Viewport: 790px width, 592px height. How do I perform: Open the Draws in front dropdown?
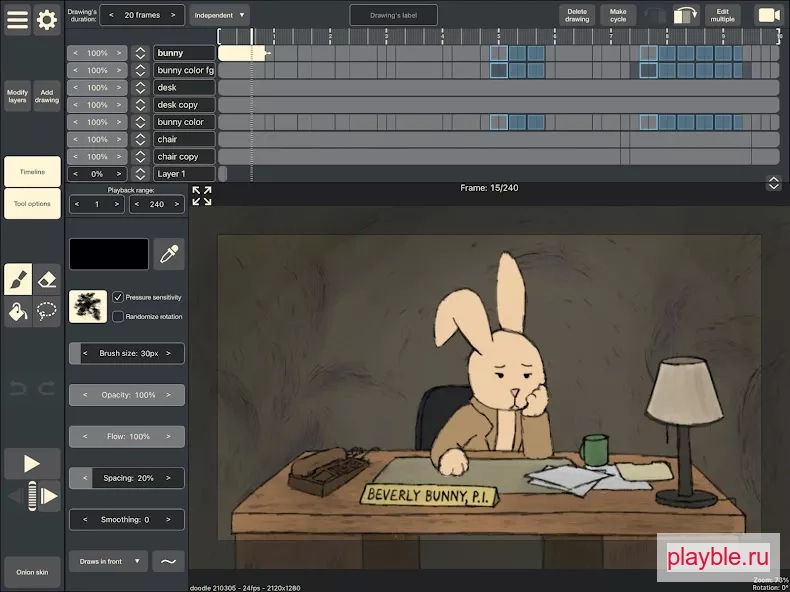108,561
